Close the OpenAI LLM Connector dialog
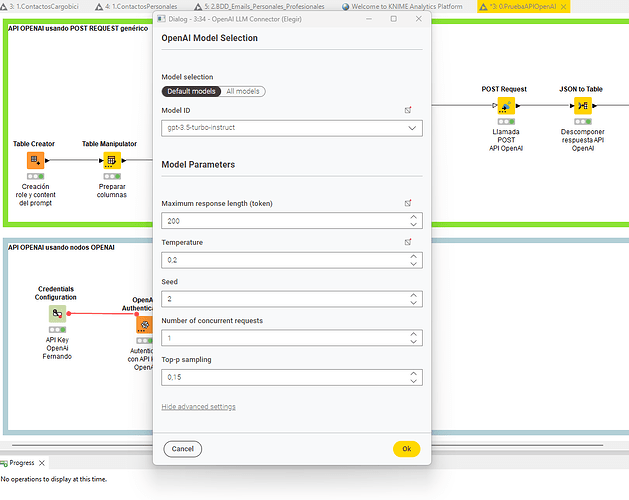Screen dimensions: 629x500 418,19
